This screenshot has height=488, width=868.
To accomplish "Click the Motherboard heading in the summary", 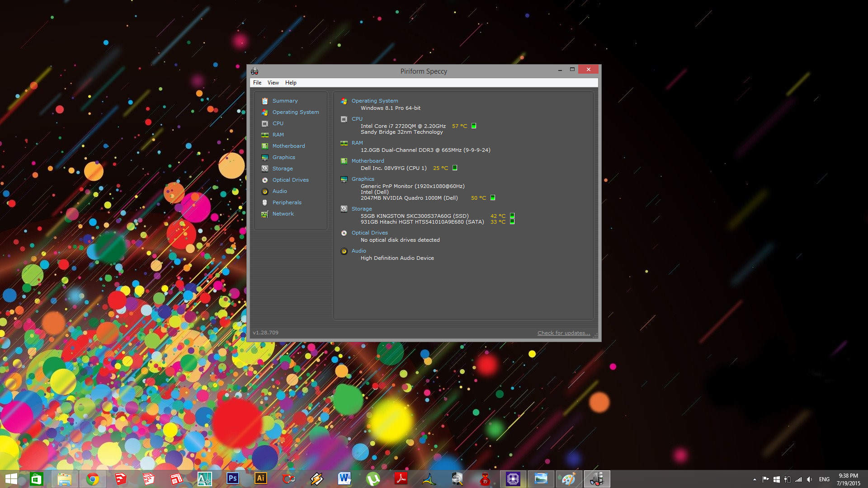I will click(x=368, y=161).
